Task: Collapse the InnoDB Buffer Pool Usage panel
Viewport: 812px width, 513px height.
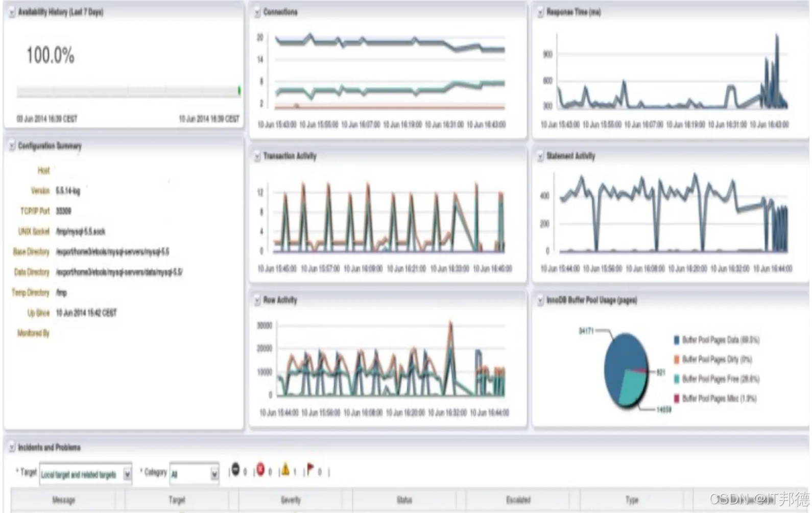Action: (x=540, y=301)
